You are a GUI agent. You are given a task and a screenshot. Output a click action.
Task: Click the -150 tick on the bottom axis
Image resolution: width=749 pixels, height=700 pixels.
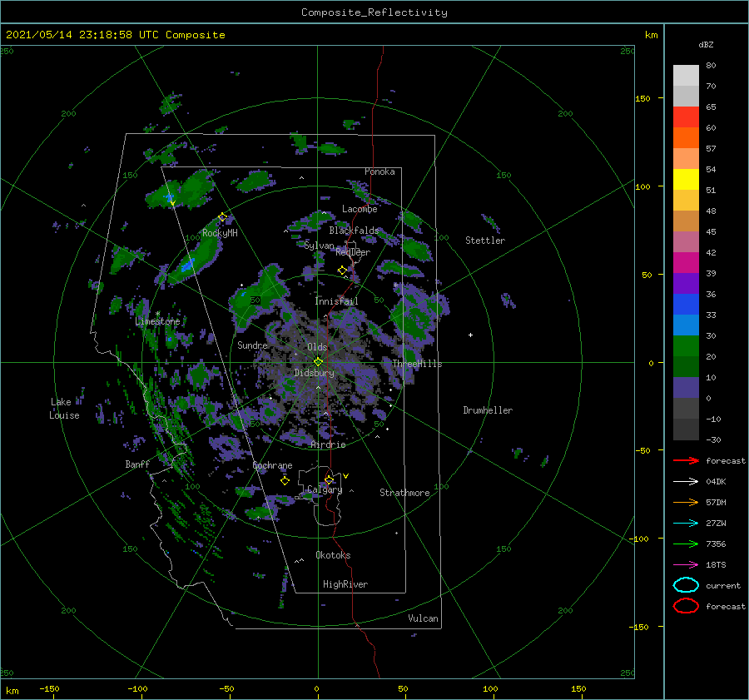(49, 688)
